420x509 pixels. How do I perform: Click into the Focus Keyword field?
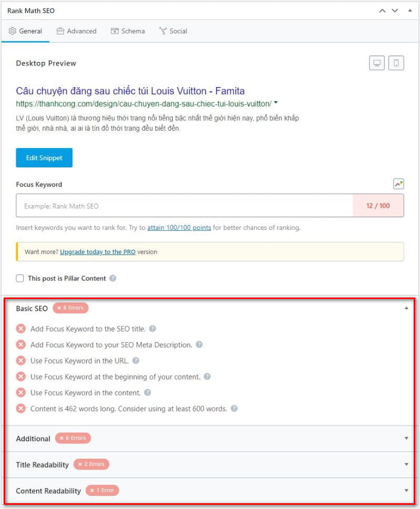(x=184, y=206)
